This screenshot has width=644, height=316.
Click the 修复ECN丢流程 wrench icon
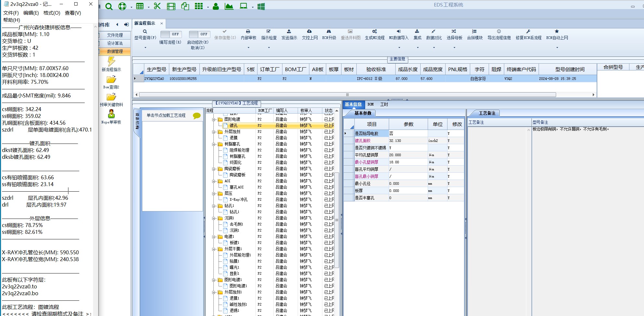pyautogui.click(x=528, y=32)
